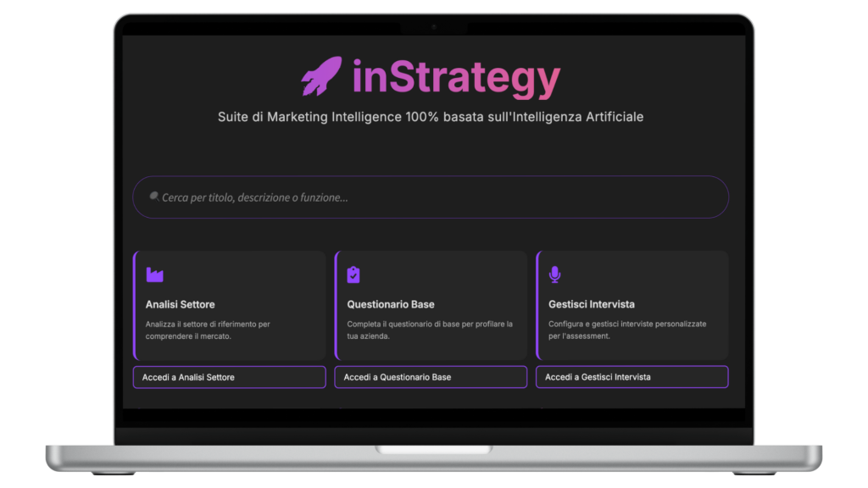Click the magnifying glass search icon
868x488 pixels.
coord(153,197)
